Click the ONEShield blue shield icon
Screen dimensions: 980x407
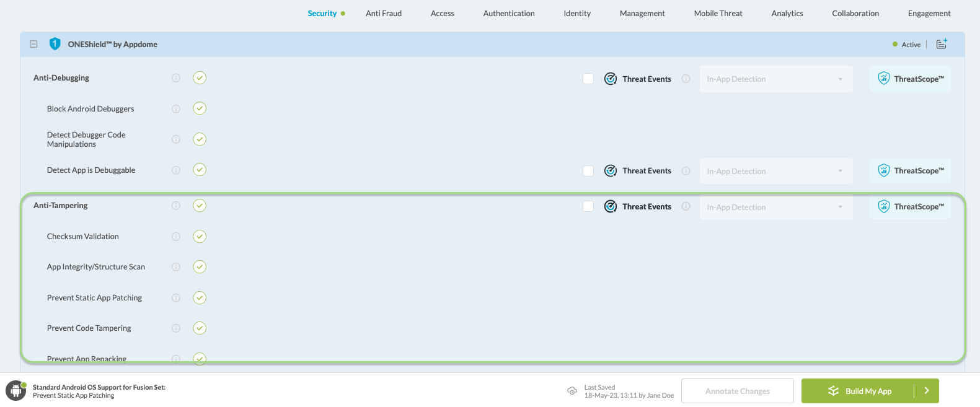coord(55,44)
